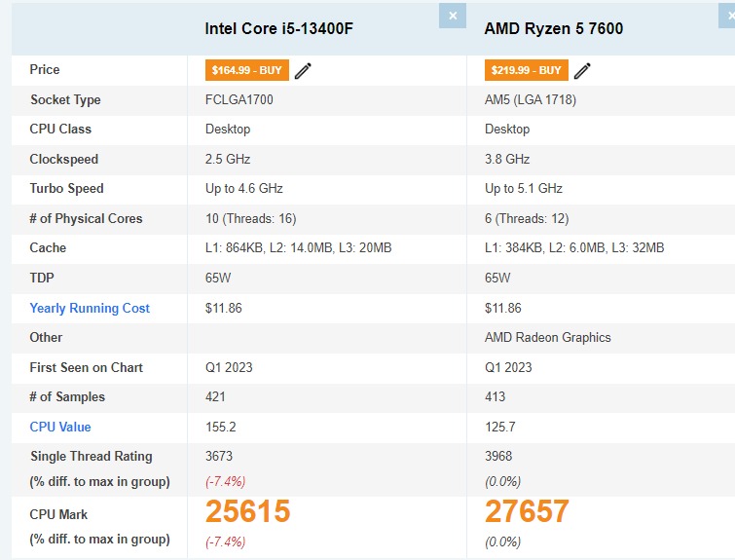The width and height of the screenshot is (735, 560).
Task: Click the First Seen on Chart label
Action: pos(87,367)
